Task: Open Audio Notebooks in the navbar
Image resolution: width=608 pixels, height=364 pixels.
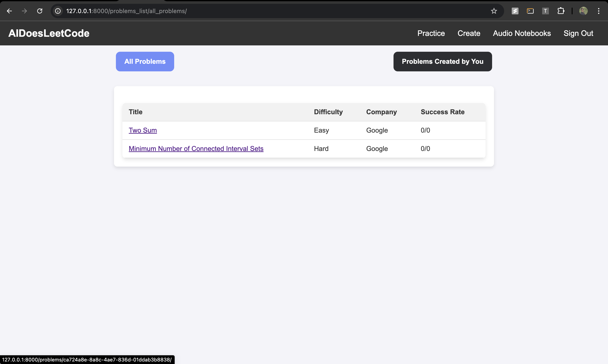Action: pos(522,33)
